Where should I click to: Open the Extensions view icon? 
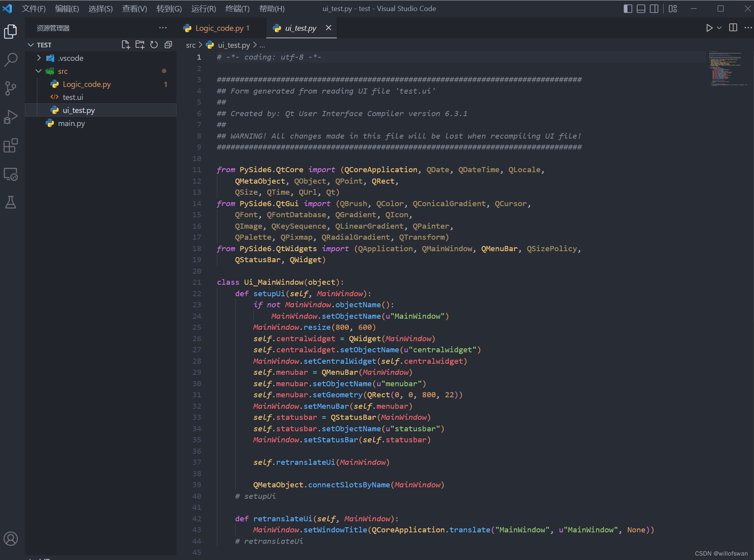pos(11,145)
